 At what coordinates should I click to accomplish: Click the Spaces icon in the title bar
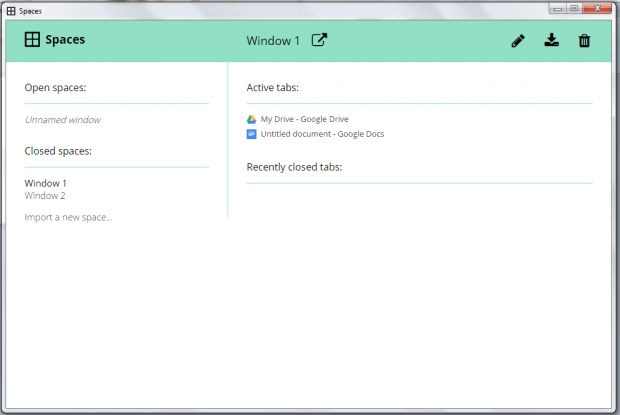pos(11,11)
